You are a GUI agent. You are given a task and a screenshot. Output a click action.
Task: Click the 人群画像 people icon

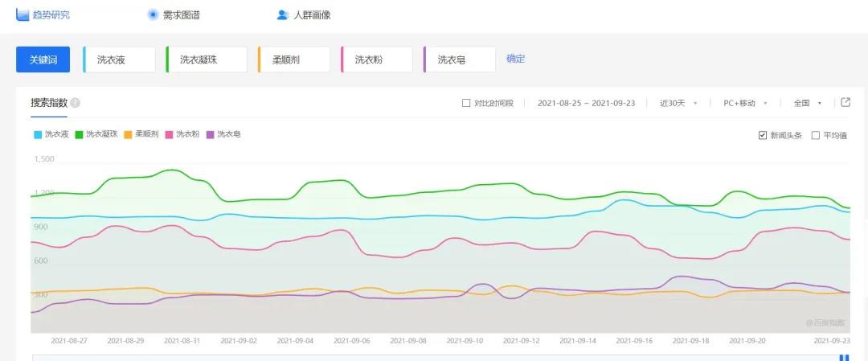[282, 14]
